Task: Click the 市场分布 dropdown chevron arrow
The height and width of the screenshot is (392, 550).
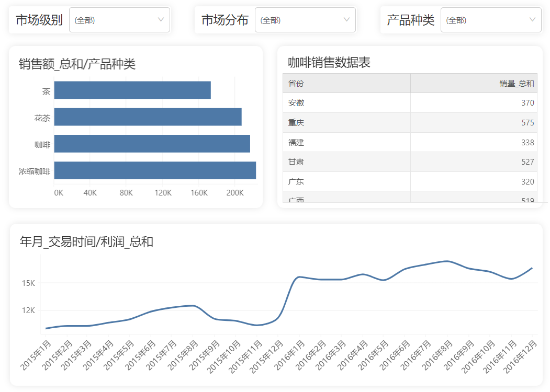Action: [346, 20]
